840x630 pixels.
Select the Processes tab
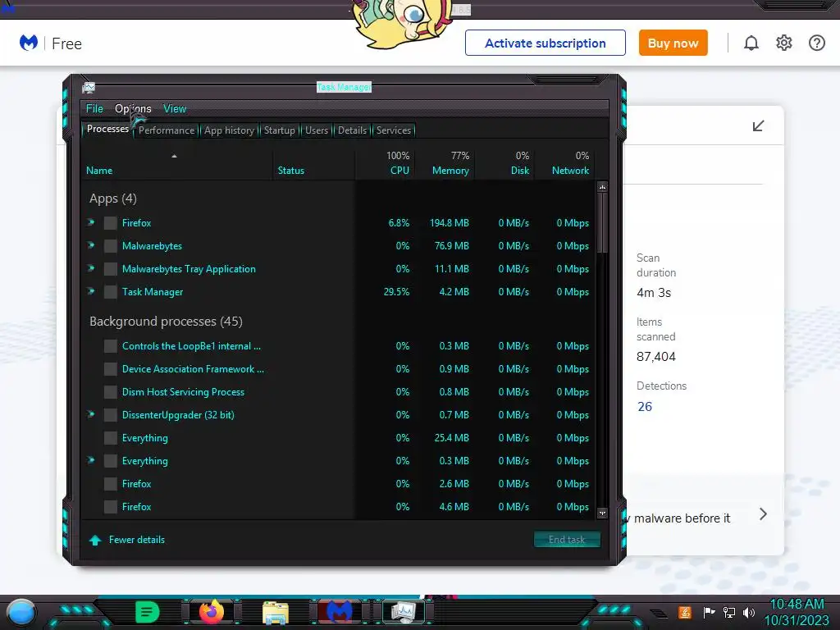(x=107, y=129)
